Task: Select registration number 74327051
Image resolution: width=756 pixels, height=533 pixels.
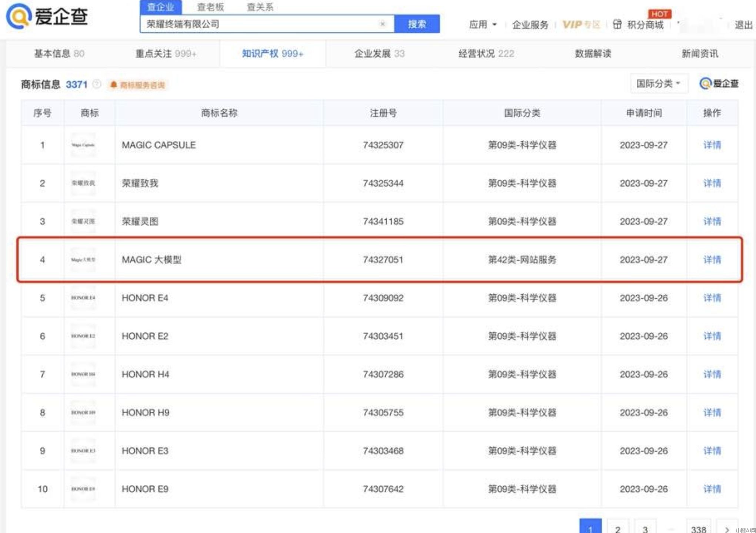Action: [x=383, y=259]
